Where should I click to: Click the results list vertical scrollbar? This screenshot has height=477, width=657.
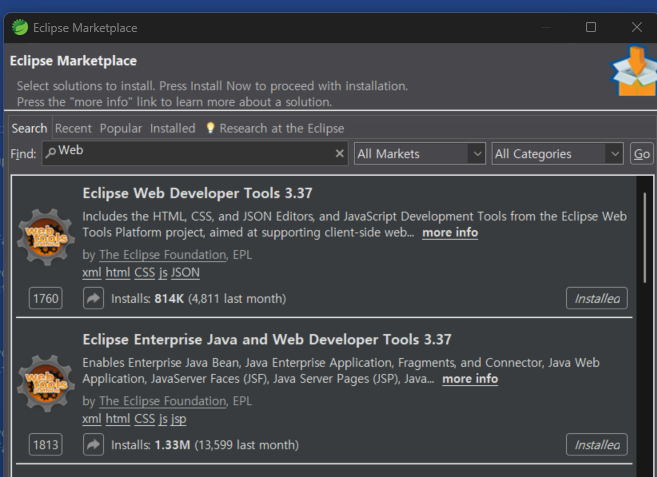[x=644, y=237]
